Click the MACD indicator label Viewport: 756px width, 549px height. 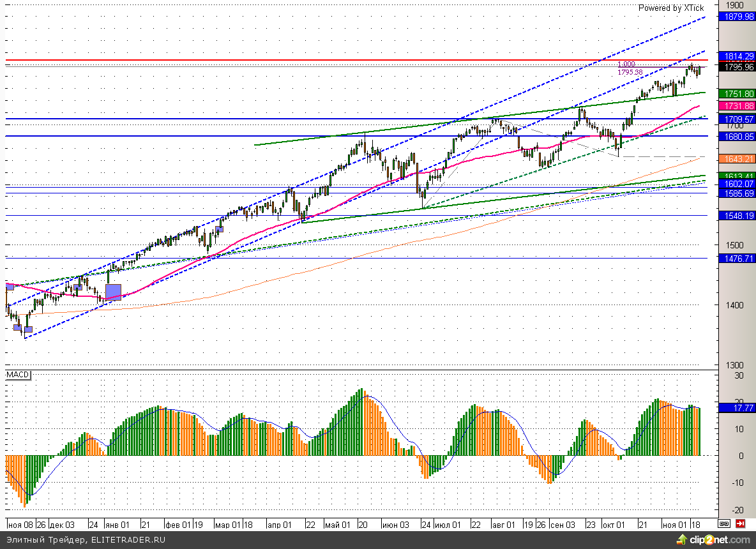click(18, 375)
